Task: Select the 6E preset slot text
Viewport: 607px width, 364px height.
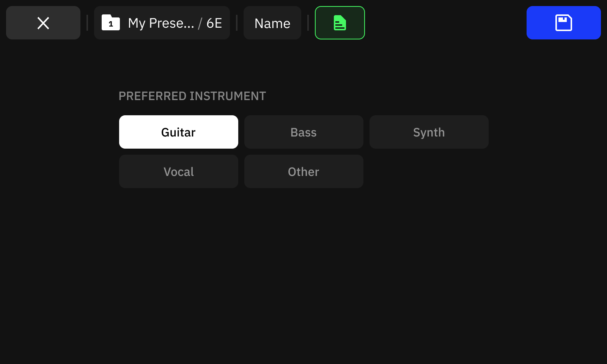Action: [x=214, y=23]
